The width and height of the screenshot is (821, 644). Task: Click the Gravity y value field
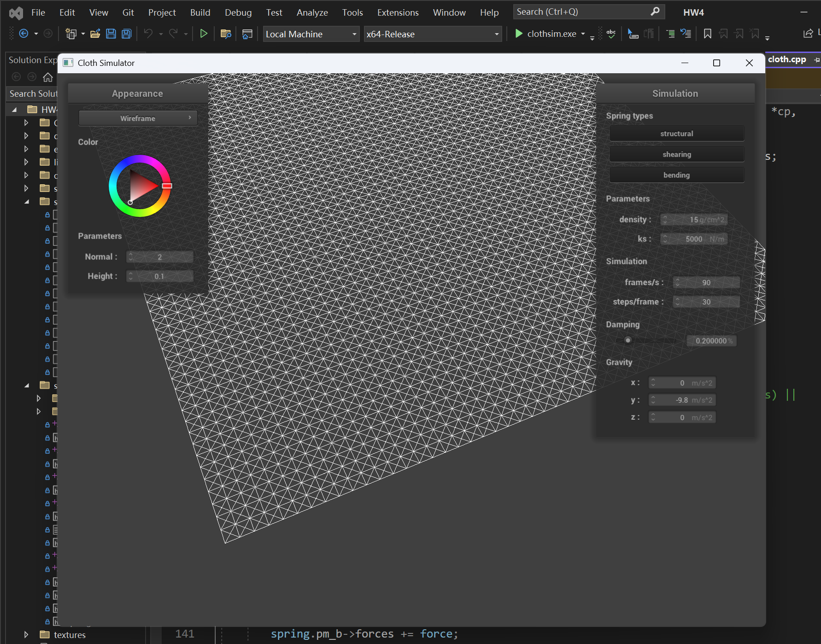682,400
